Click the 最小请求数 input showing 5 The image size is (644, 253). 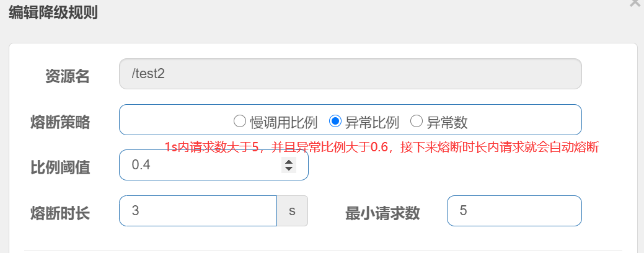pyautogui.click(x=514, y=211)
